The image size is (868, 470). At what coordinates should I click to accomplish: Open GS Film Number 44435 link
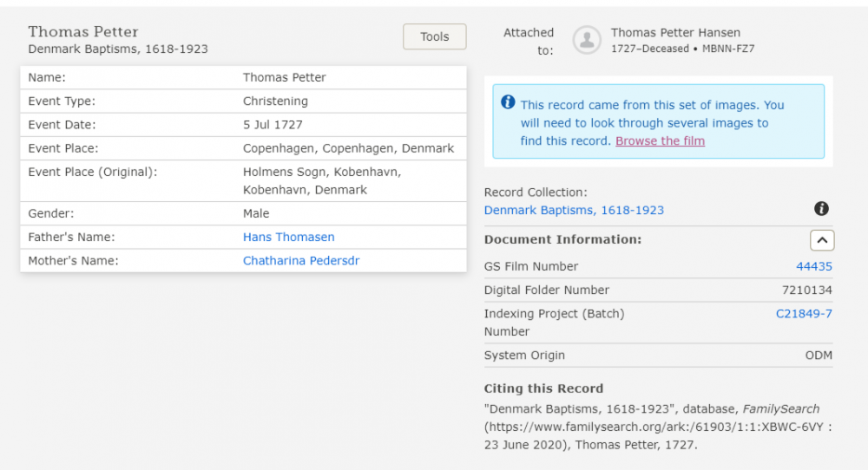813,266
